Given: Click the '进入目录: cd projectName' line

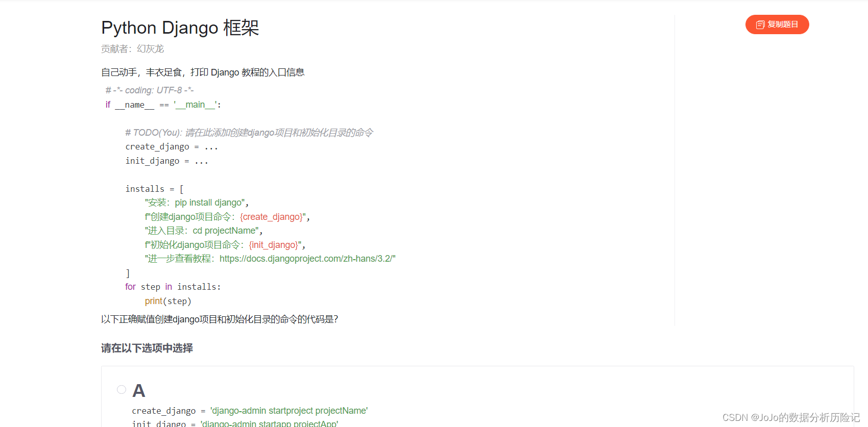Looking at the screenshot, I should coord(204,231).
